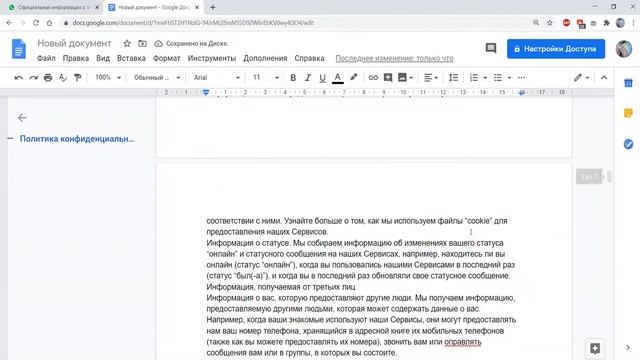Viewport: 640px width, 360px height.
Task: Expand bulleted list style arrow
Action: [509, 78]
